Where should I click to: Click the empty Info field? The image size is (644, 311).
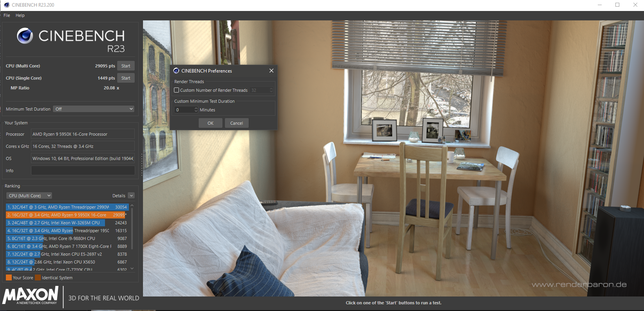click(83, 171)
